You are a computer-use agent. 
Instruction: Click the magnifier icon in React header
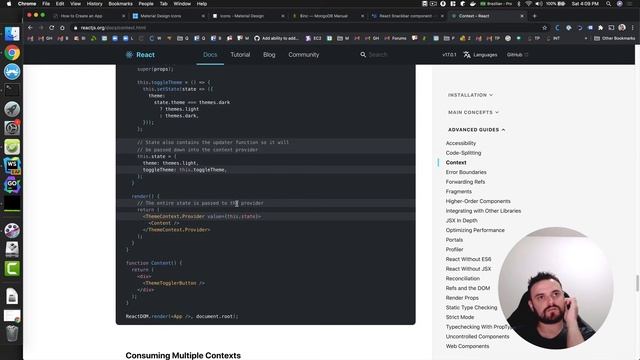coord(363,54)
